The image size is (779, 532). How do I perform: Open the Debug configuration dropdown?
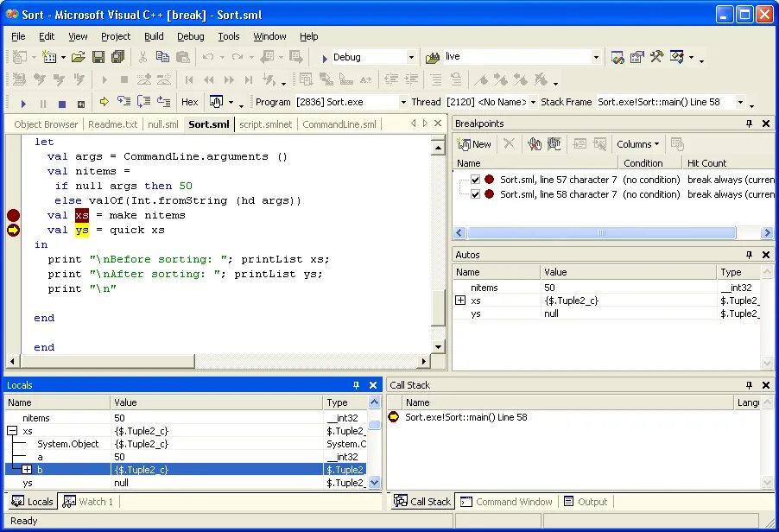[411, 57]
